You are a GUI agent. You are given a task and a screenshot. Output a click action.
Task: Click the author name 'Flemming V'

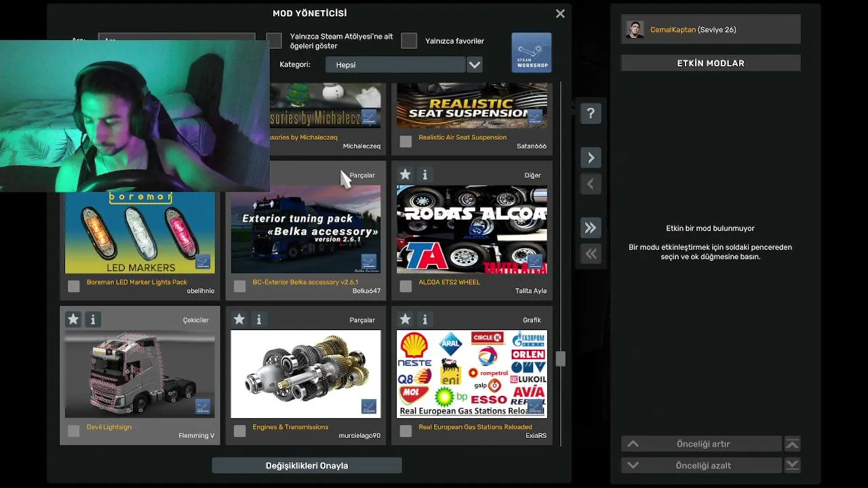(x=197, y=436)
